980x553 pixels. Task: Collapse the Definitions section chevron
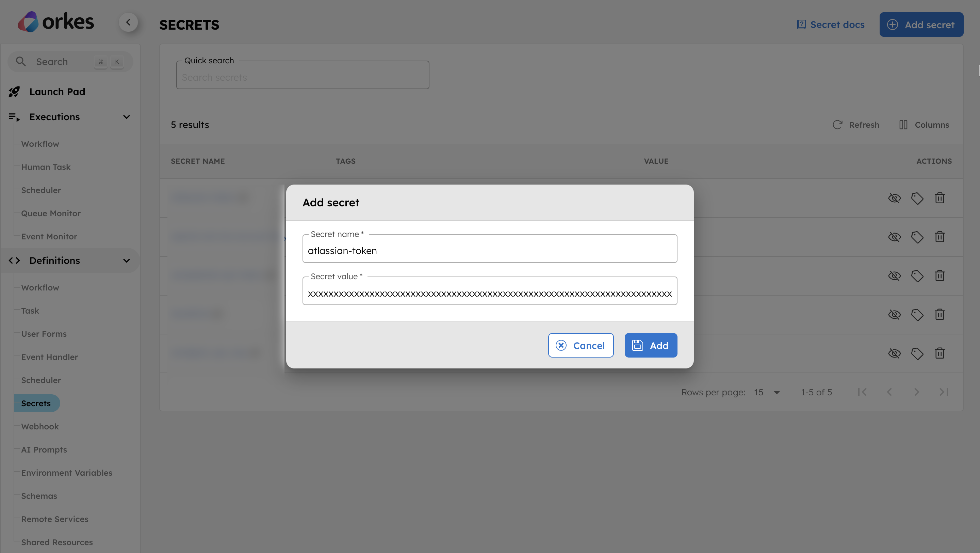(x=127, y=261)
